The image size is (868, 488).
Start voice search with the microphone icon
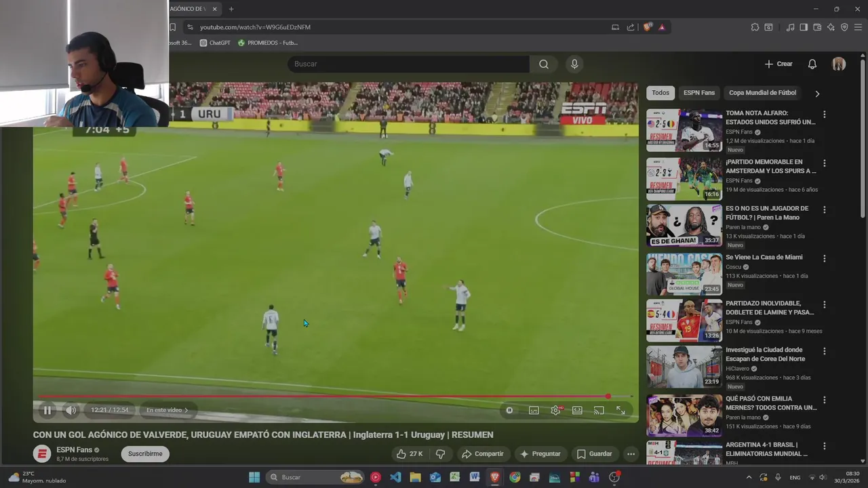tap(574, 64)
